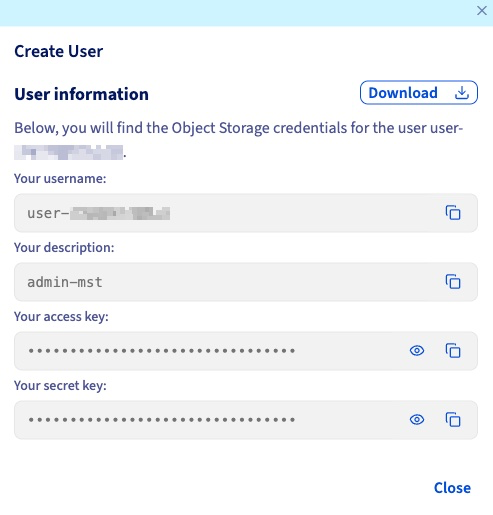Dismiss the blue banner with X
Screen dimensions: 493x515
(x=482, y=11)
